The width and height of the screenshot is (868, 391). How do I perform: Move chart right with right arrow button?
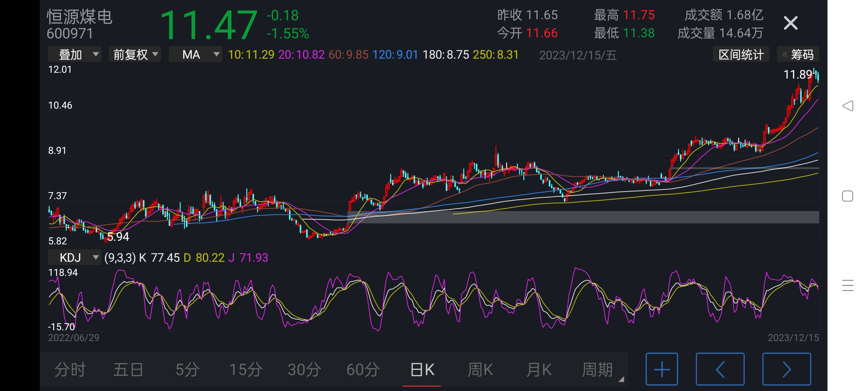click(x=787, y=369)
